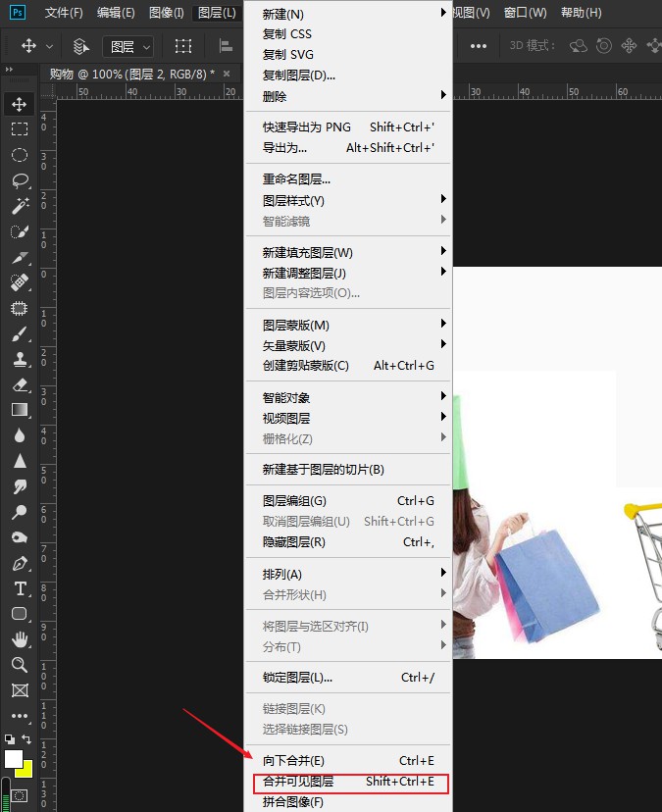Click the 3D roll mode icon
662x812 pixels.
603,46
